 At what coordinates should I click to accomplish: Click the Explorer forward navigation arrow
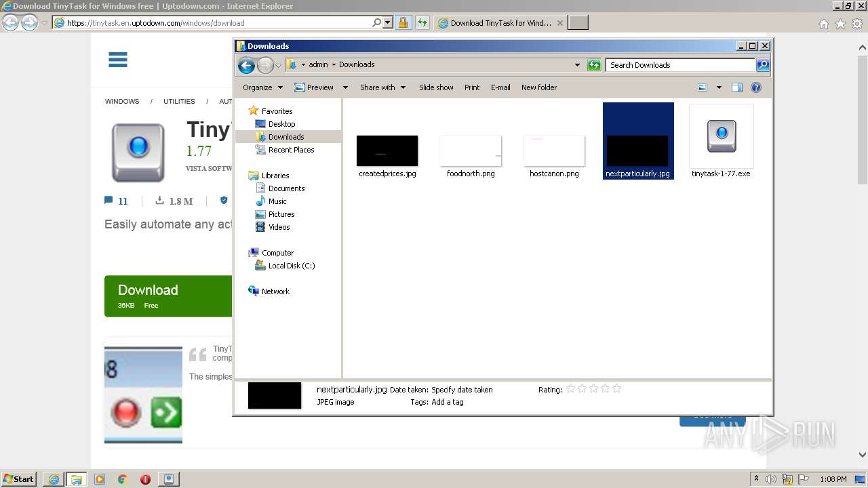[x=265, y=65]
